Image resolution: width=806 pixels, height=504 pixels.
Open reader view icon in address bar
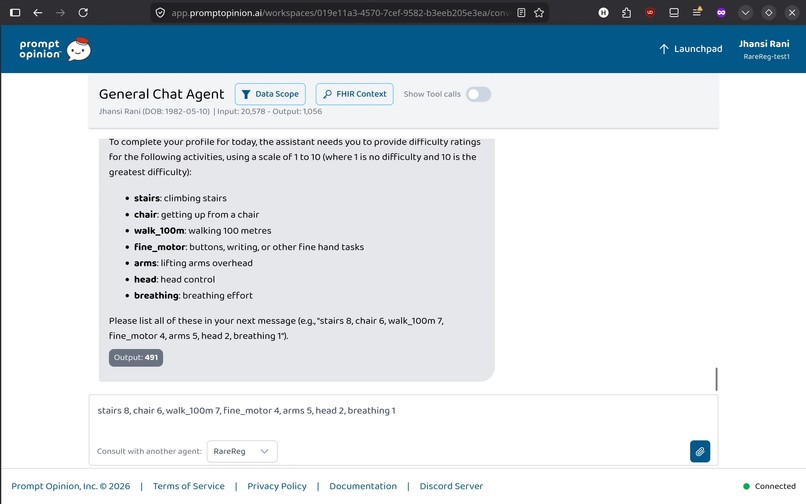click(521, 12)
